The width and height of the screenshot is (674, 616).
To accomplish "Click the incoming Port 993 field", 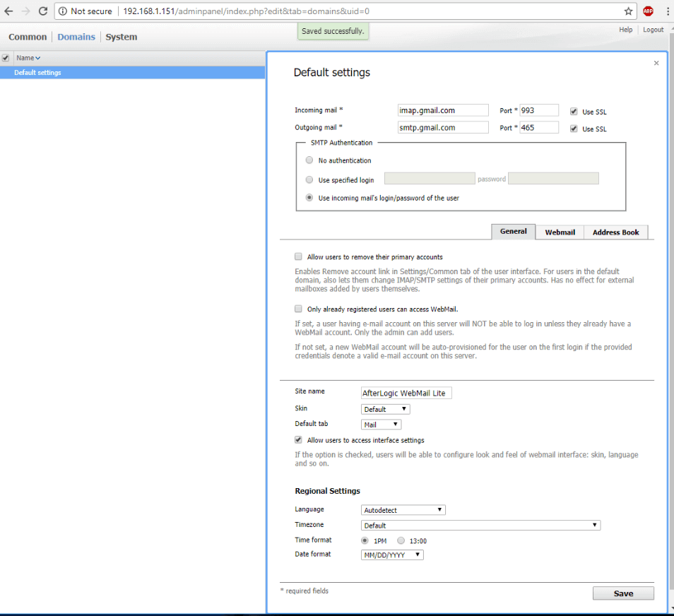I will [539, 110].
